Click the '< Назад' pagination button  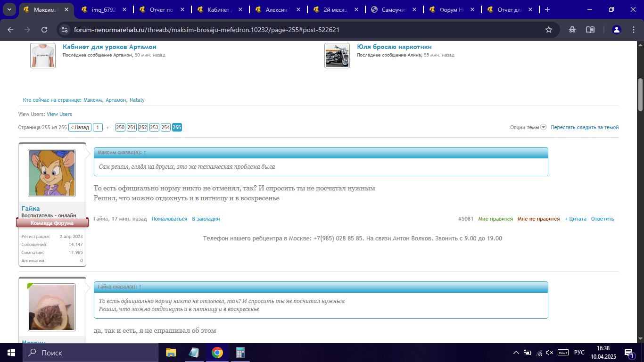[x=80, y=127]
